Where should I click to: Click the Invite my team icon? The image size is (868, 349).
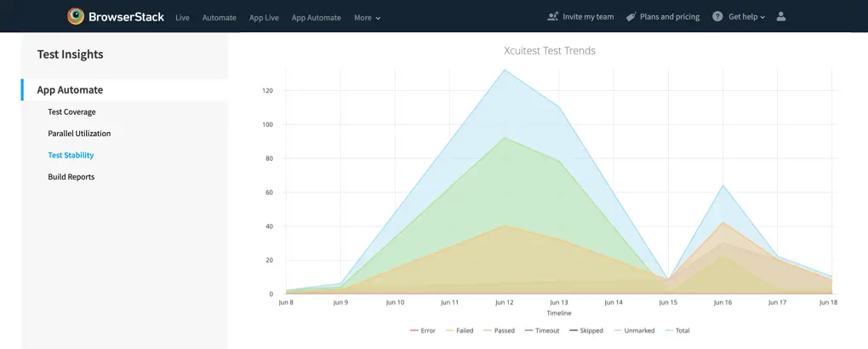553,16
